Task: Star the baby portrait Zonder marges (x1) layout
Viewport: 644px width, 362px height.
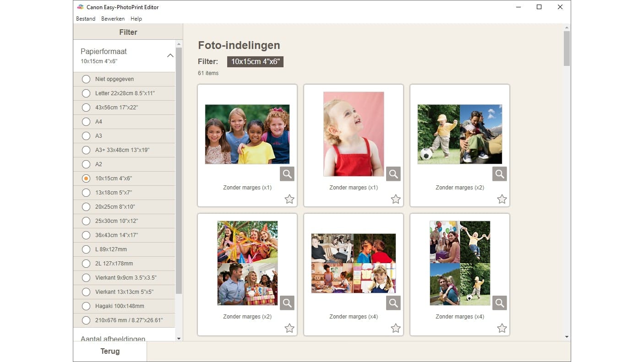Action: pyautogui.click(x=396, y=199)
